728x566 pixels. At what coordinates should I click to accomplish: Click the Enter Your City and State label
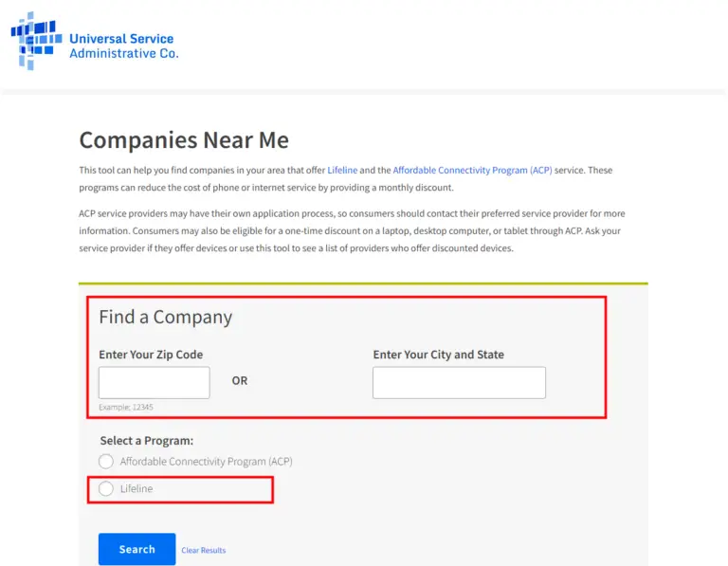(x=439, y=355)
